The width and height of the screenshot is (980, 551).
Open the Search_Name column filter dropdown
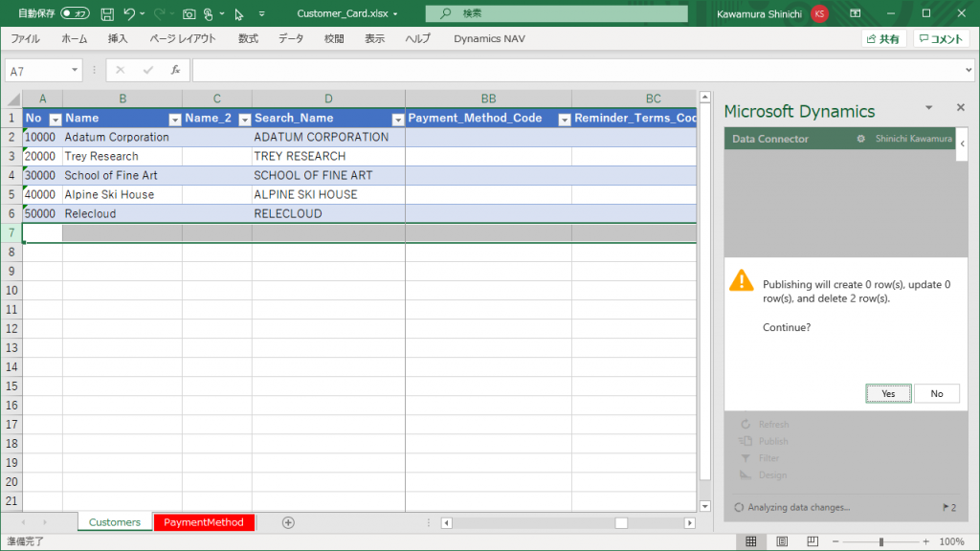click(397, 120)
